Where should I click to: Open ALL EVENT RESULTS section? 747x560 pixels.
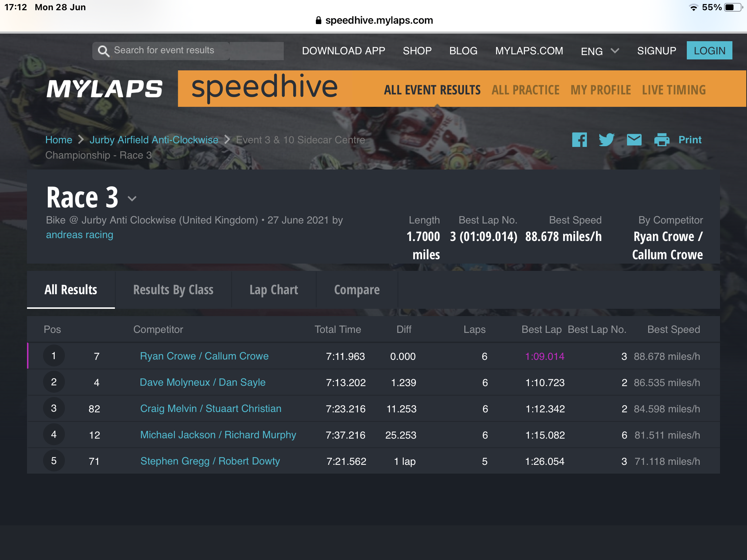click(x=432, y=90)
